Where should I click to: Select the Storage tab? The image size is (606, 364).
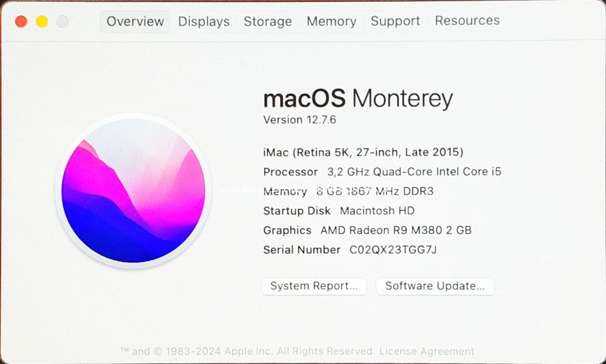pos(267,21)
